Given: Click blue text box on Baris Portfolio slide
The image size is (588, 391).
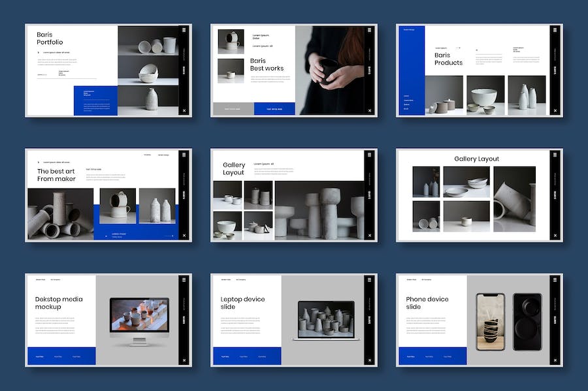Looking at the screenshot, I should coord(95,101).
